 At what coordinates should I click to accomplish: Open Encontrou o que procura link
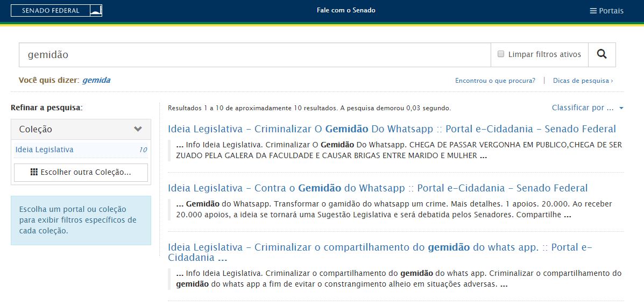(495, 81)
